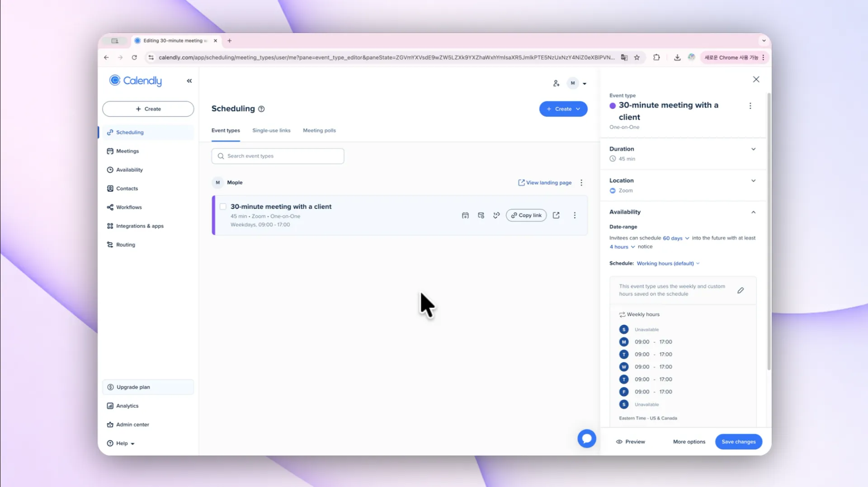868x487 pixels.
Task: Click the Search event types field
Action: [x=278, y=156]
